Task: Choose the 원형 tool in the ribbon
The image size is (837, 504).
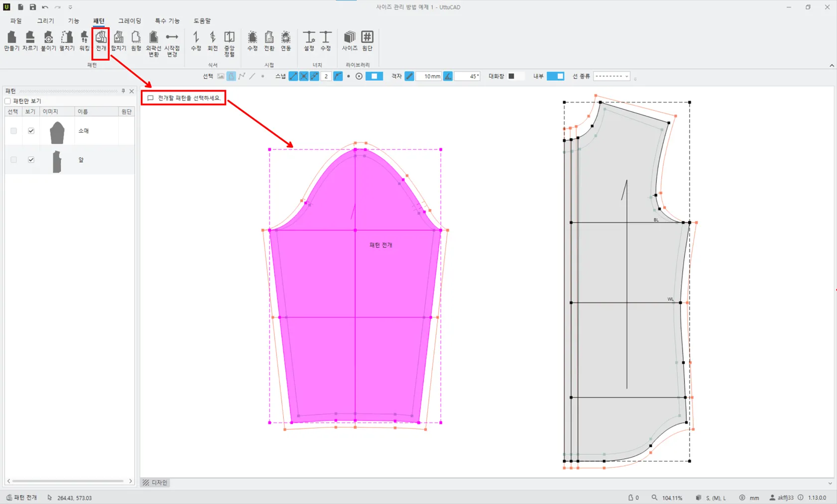Action: click(x=136, y=41)
